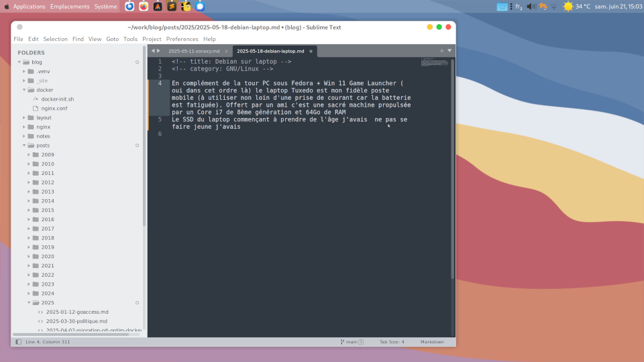Open the Preferences menu

[x=182, y=39]
